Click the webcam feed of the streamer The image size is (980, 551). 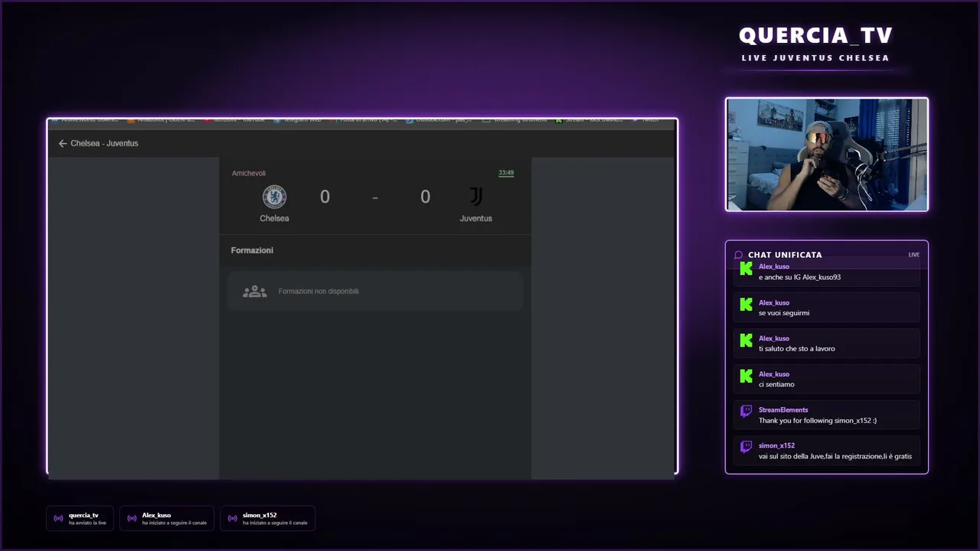point(827,155)
